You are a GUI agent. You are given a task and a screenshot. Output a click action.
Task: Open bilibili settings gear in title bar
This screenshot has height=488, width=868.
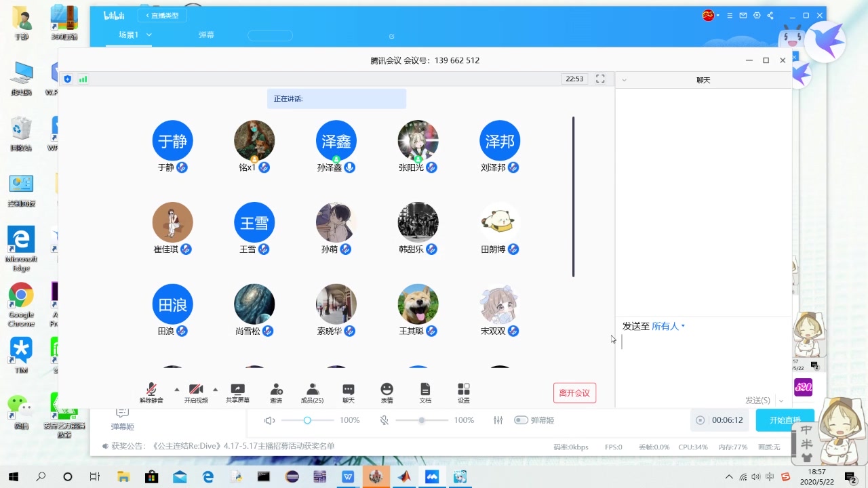(757, 16)
